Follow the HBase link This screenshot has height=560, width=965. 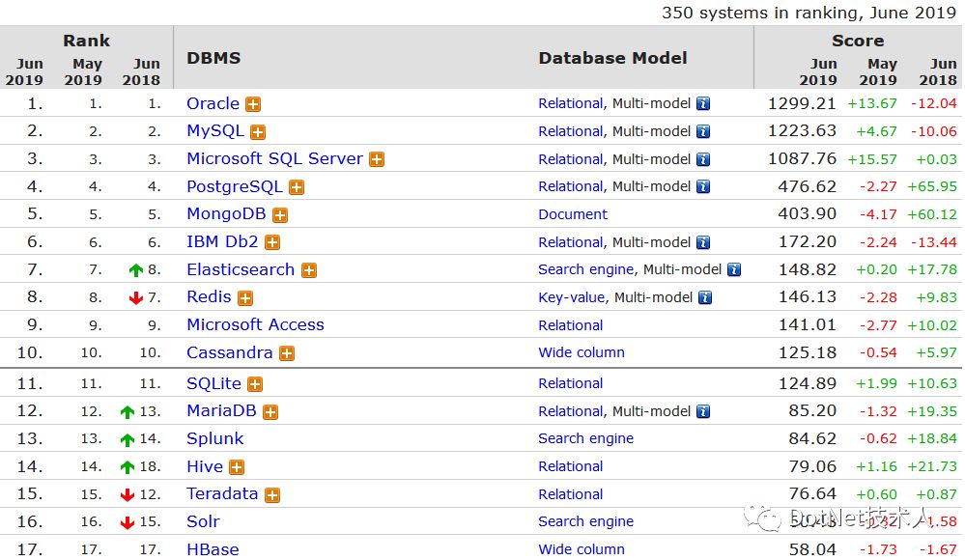(x=213, y=549)
